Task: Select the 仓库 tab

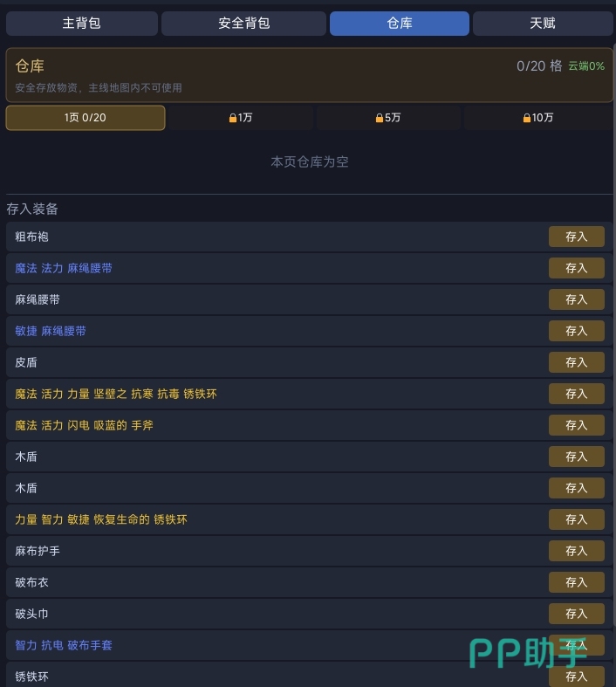Action: point(399,24)
